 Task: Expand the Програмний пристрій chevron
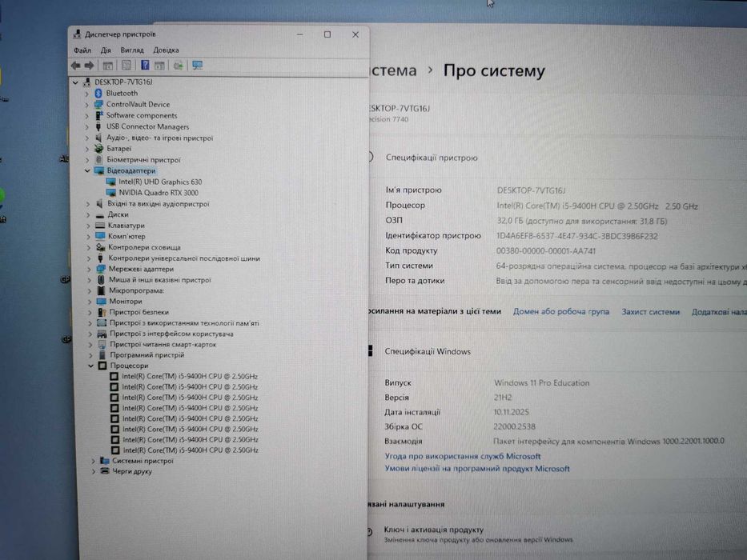pyautogui.click(x=90, y=355)
